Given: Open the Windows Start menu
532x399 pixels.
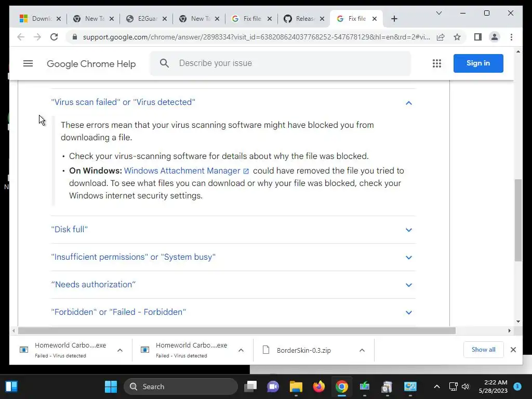Looking at the screenshot, I should click(x=111, y=387).
